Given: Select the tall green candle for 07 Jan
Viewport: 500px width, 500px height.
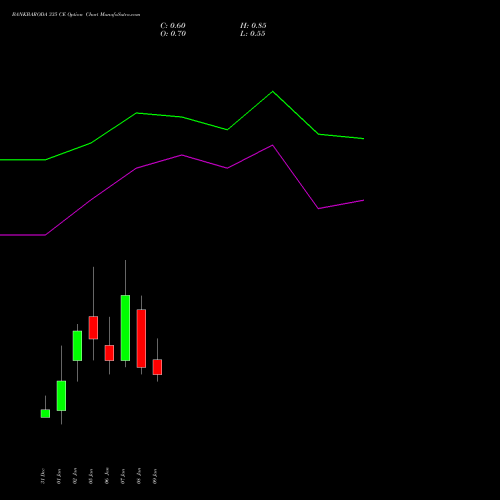Looking at the screenshot, I should click(125, 328).
